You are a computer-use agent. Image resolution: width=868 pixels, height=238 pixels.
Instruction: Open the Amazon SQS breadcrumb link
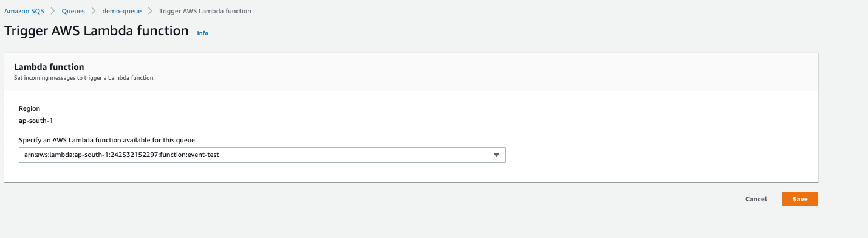24,11
